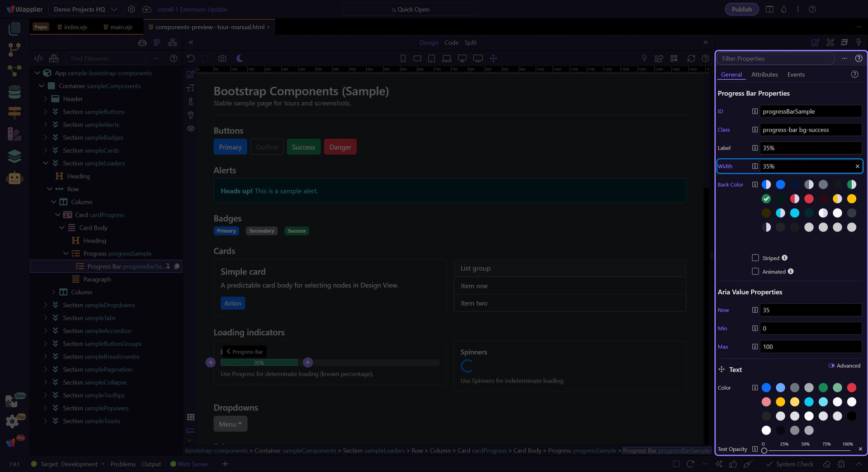Pick the yellow warning back color swatch
This screenshot has width=868, height=472.
851,198
